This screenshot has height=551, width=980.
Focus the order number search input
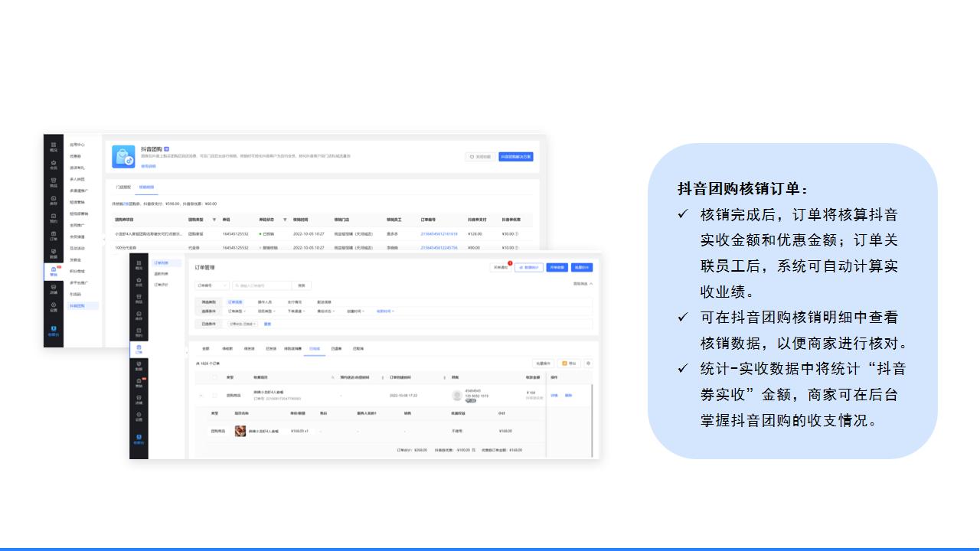(262, 285)
